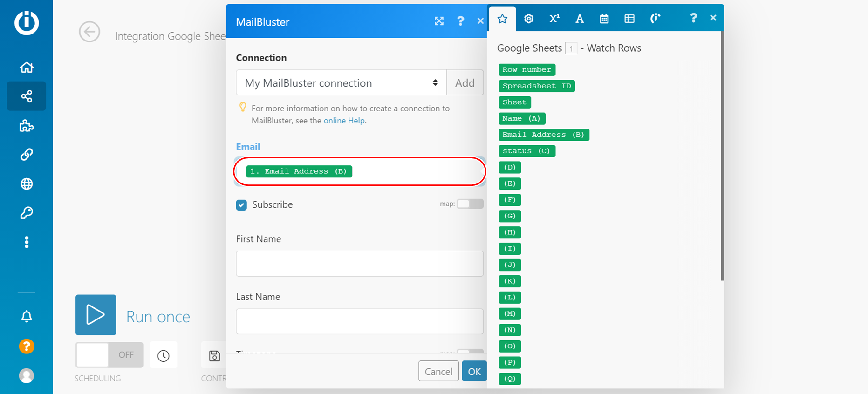Screen dimensions: 868x394
Task: Open custom variables tab icon
Action: tap(655, 19)
